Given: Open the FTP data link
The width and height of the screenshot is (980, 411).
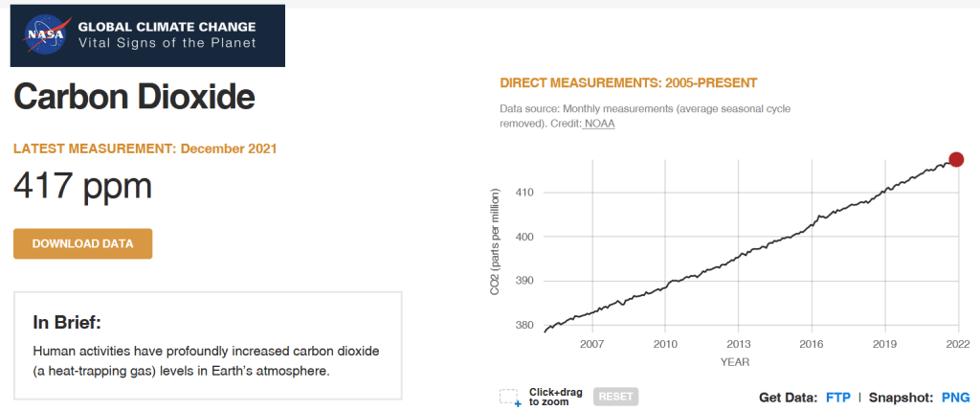Looking at the screenshot, I should [x=837, y=397].
